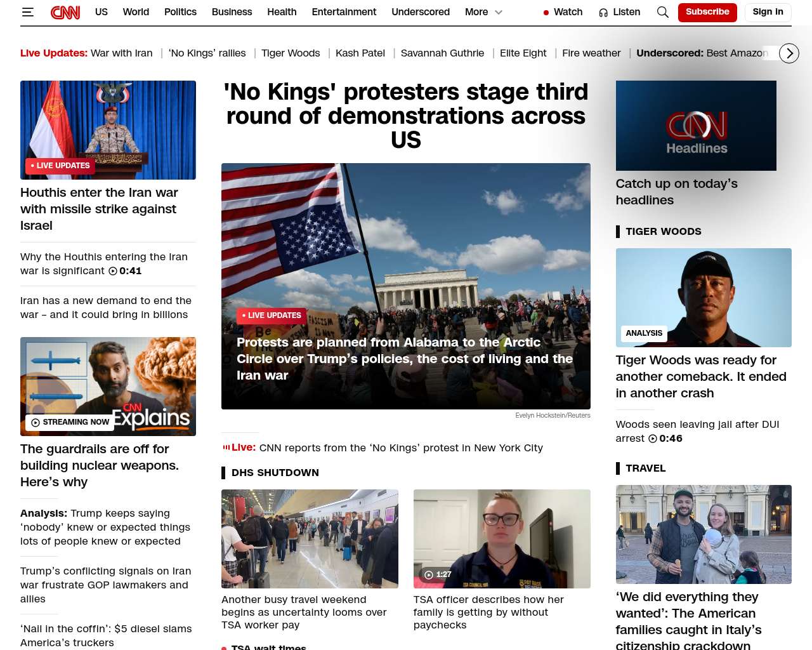This screenshot has height=650, width=812.
Task: Open the Politics section
Action: coord(180,12)
